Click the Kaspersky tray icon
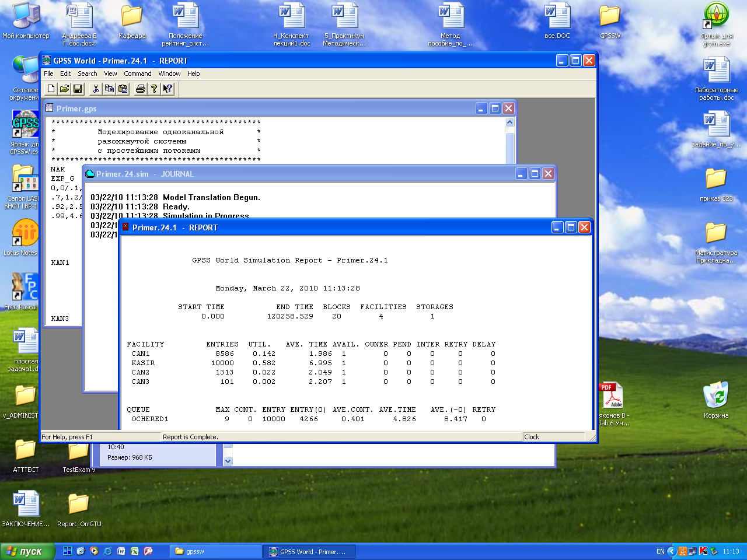747x560 pixels. [703, 551]
